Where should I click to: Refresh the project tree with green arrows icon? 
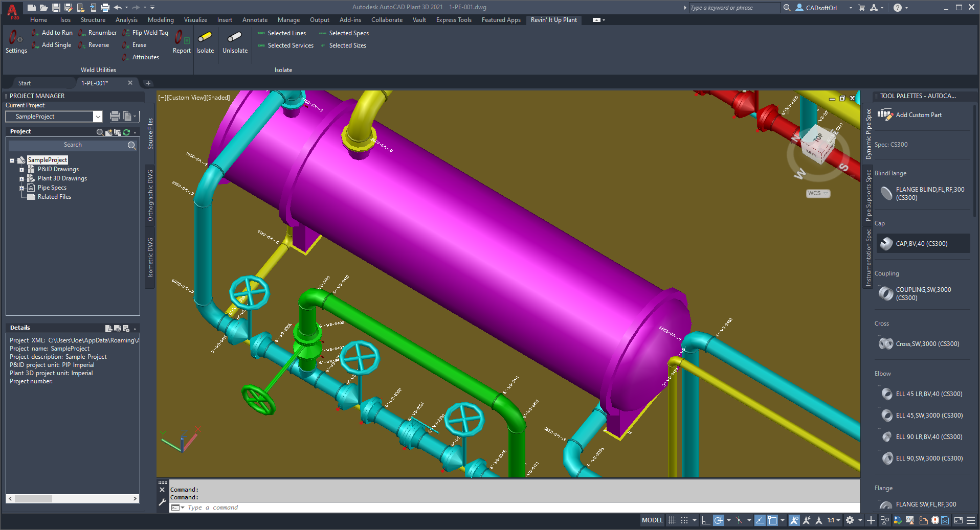pos(126,132)
